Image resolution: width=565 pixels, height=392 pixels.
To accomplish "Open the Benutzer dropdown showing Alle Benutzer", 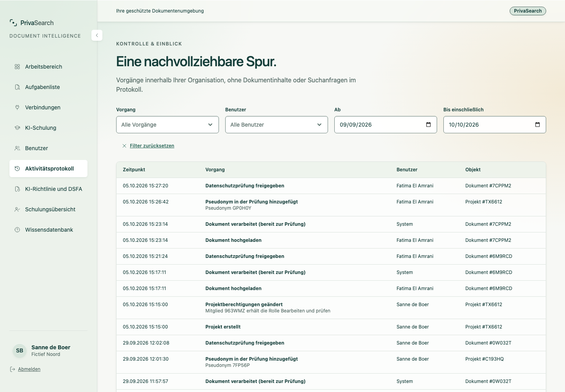I will click(x=277, y=125).
